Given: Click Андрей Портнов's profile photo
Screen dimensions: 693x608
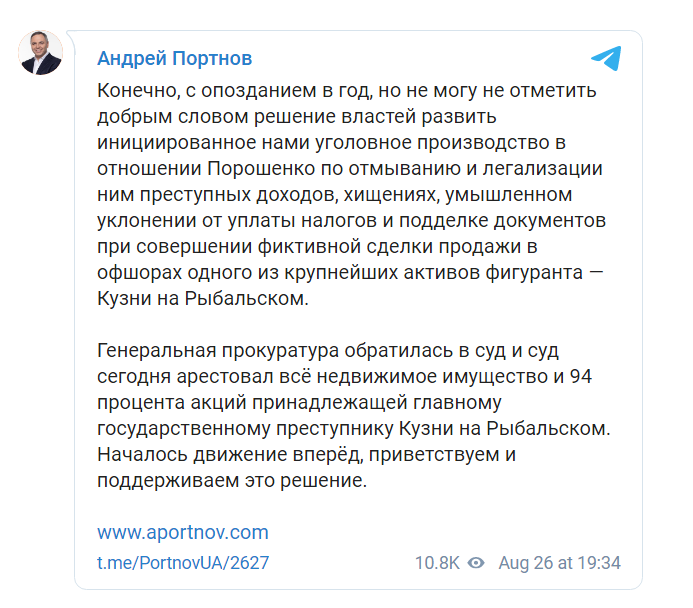Looking at the screenshot, I should [x=41, y=52].
